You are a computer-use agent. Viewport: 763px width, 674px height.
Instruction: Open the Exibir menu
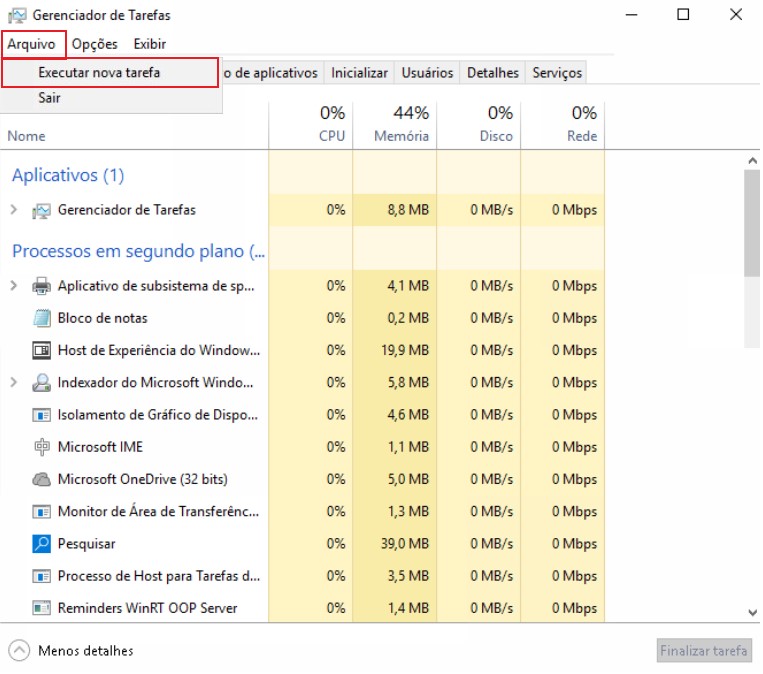(x=150, y=44)
